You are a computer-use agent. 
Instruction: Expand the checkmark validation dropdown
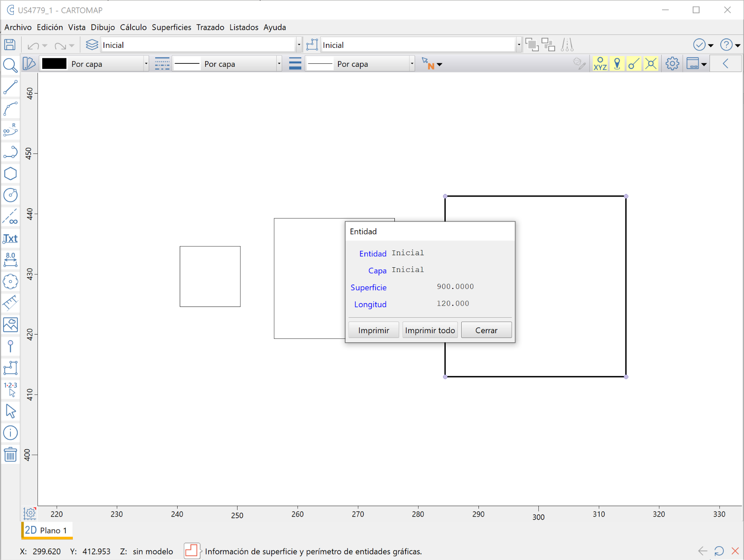click(711, 45)
